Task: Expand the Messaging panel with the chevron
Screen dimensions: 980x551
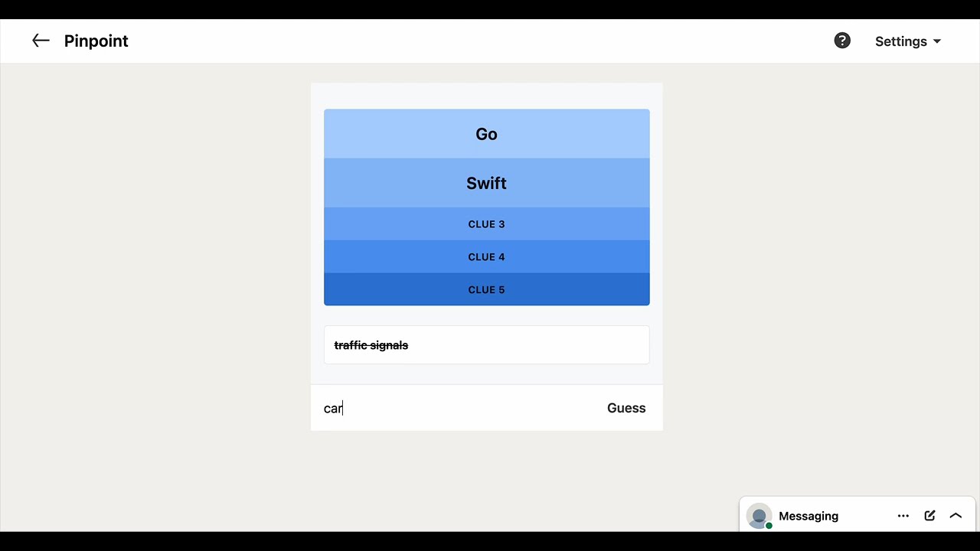Action: coord(955,516)
